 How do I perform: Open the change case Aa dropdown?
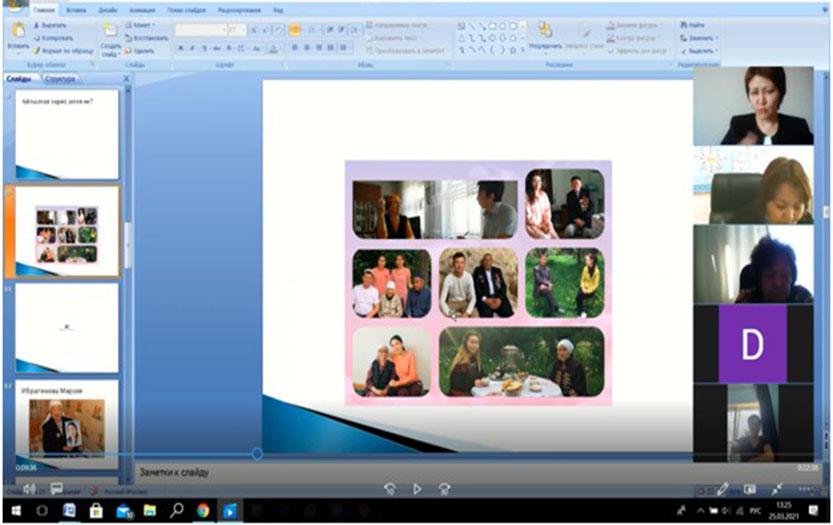click(x=256, y=48)
